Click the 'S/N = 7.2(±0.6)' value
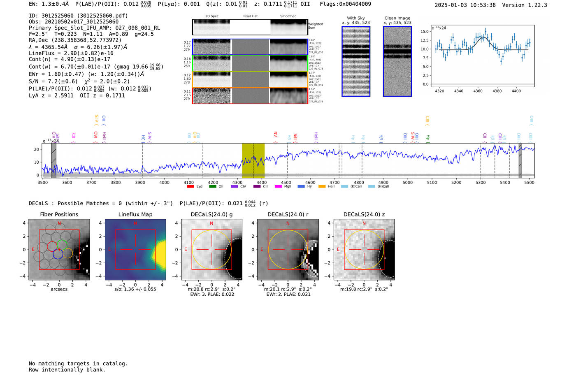This screenshot has height=392, width=576. point(53,81)
